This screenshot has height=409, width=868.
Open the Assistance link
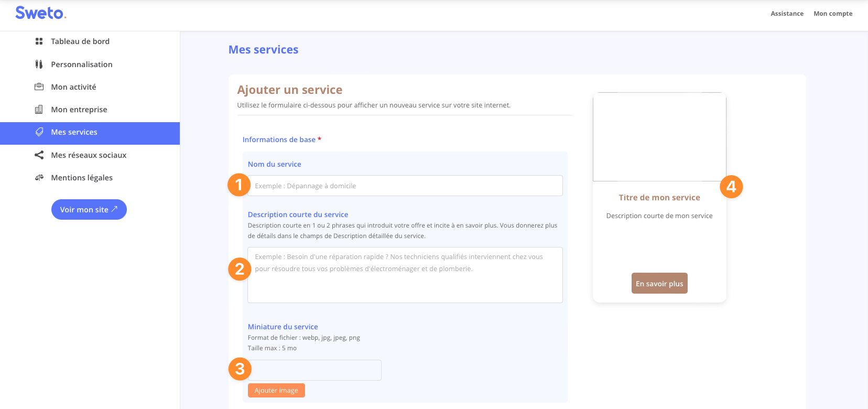(787, 14)
